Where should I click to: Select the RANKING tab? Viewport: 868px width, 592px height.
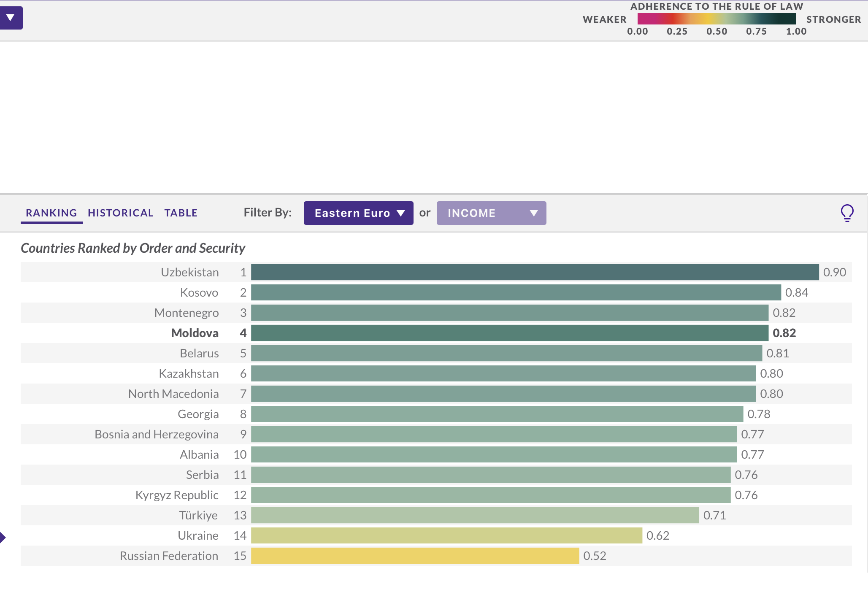point(51,213)
